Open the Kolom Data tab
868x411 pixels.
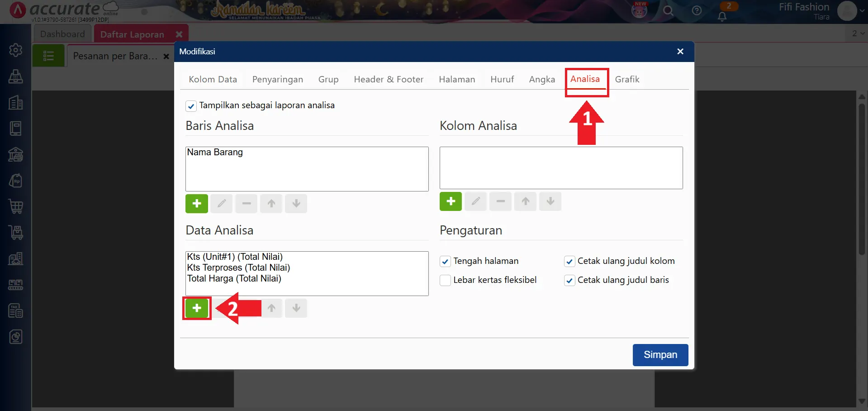213,79
